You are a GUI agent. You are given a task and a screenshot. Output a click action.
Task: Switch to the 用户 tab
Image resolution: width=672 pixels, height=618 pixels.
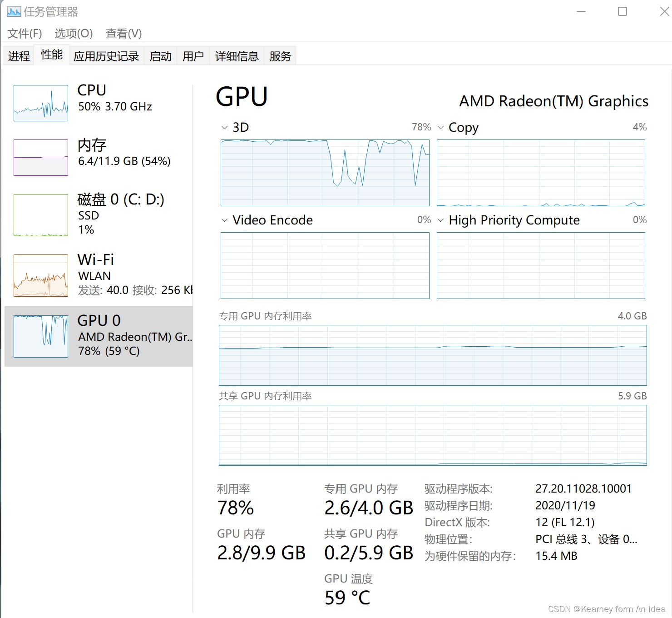coord(193,56)
